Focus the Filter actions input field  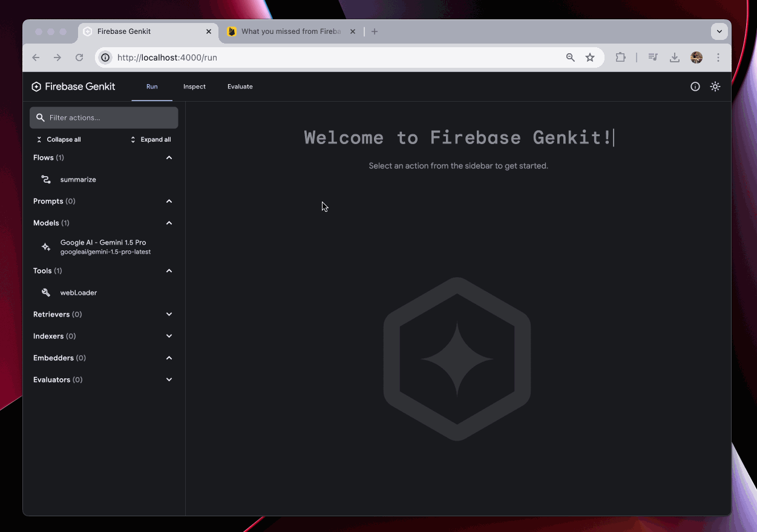coord(104,117)
